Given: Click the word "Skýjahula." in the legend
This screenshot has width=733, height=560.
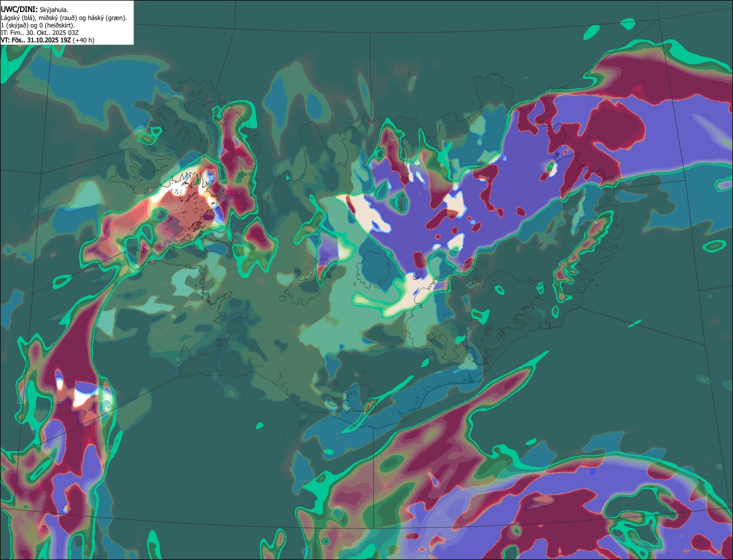Looking at the screenshot, I should (x=54, y=10).
